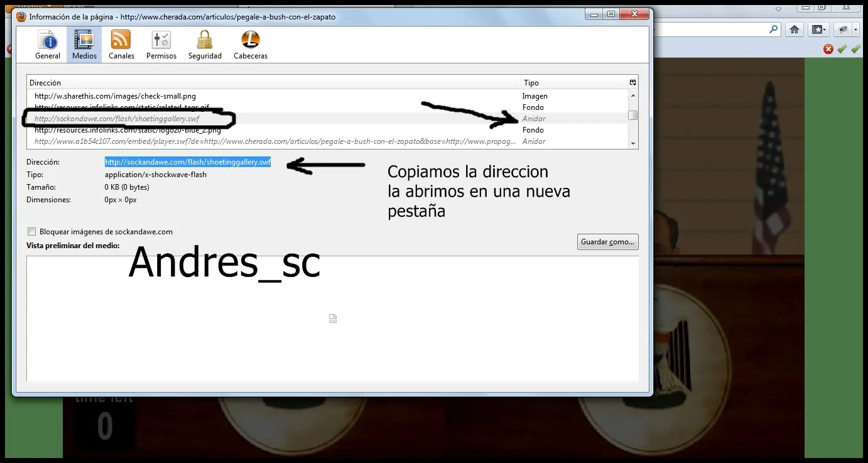Sort media list by Tipo column
The height and width of the screenshot is (463, 868).
click(x=574, y=82)
